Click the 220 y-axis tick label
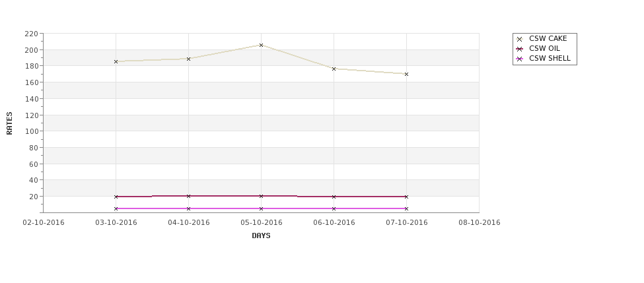 pyautogui.click(x=31, y=34)
